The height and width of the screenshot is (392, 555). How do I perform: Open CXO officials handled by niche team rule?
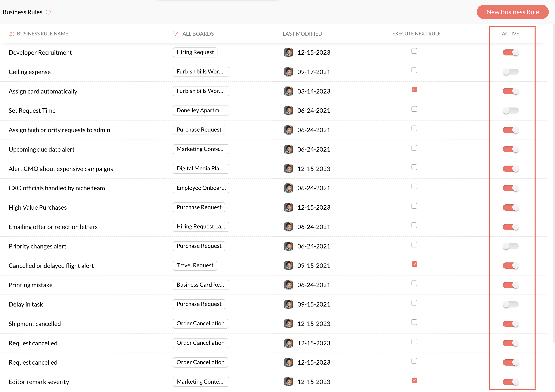(57, 188)
